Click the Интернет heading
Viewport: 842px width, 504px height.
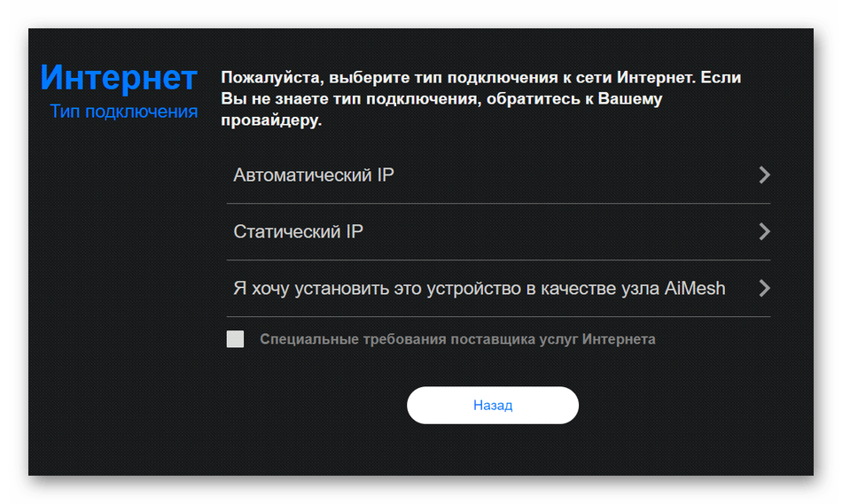[x=119, y=78]
